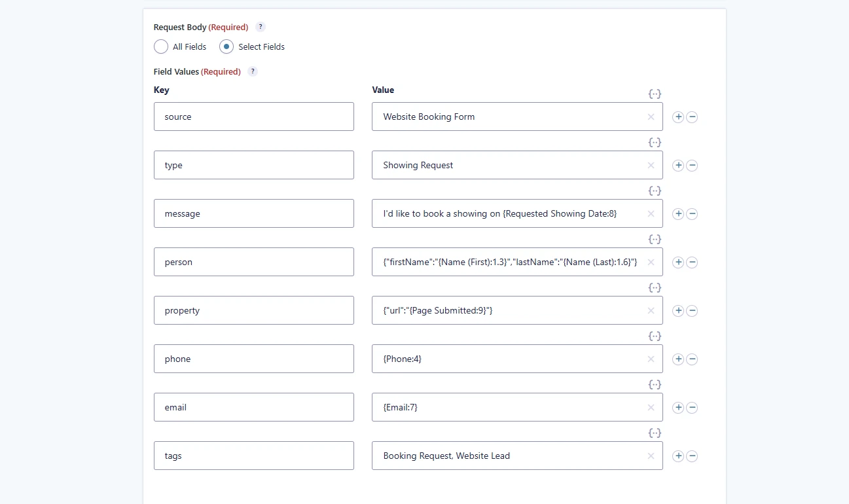Add a row after the source field
The height and width of the screenshot is (504, 849).
click(x=678, y=117)
